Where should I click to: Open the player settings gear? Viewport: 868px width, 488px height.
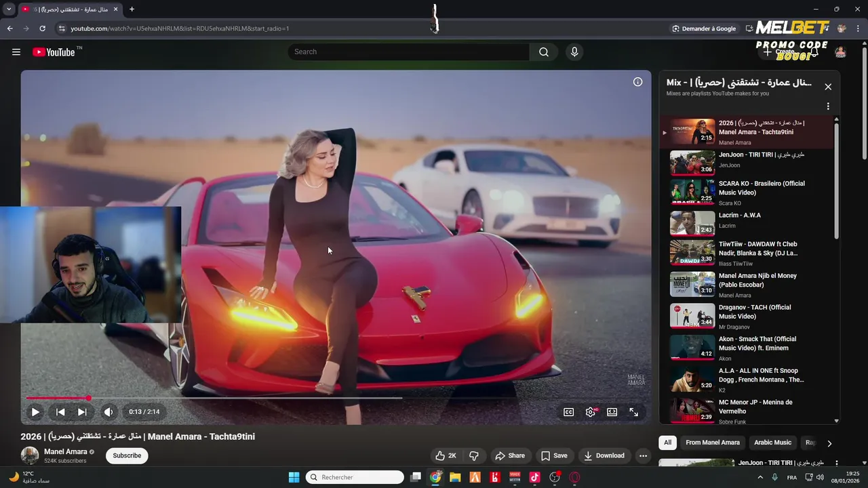click(591, 411)
